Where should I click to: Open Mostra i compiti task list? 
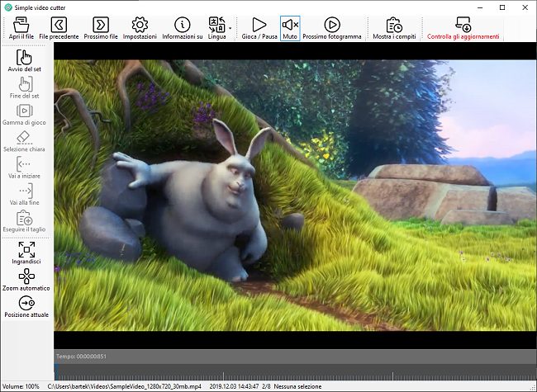point(394,28)
